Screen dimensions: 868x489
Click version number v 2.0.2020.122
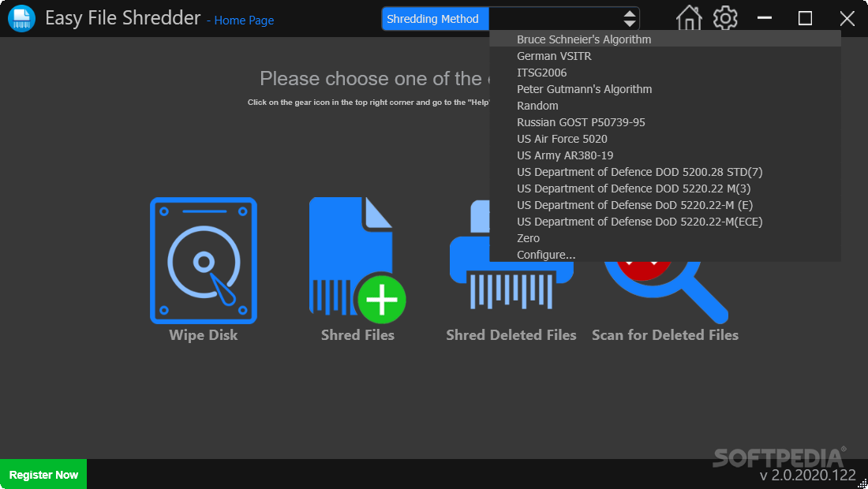pos(808,475)
